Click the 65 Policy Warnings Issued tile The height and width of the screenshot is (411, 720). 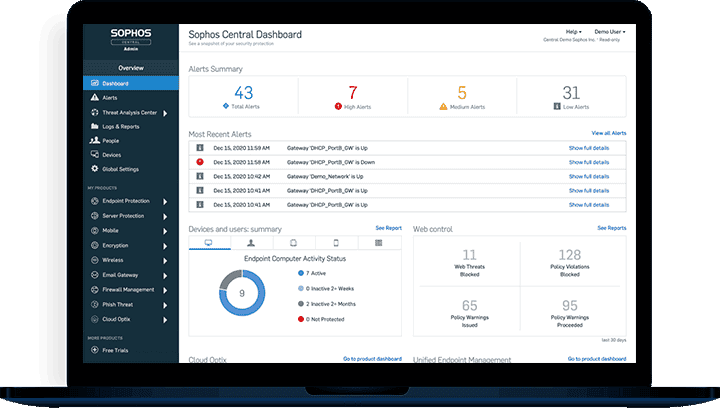click(x=469, y=314)
